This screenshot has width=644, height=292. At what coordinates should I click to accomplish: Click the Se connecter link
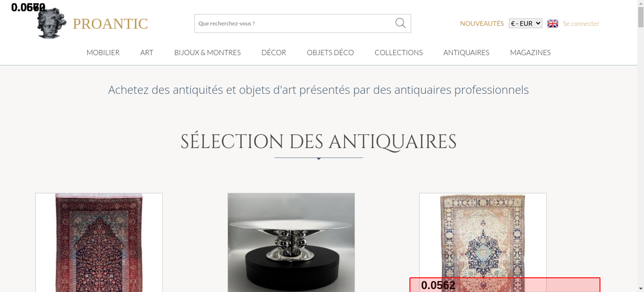pyautogui.click(x=581, y=23)
